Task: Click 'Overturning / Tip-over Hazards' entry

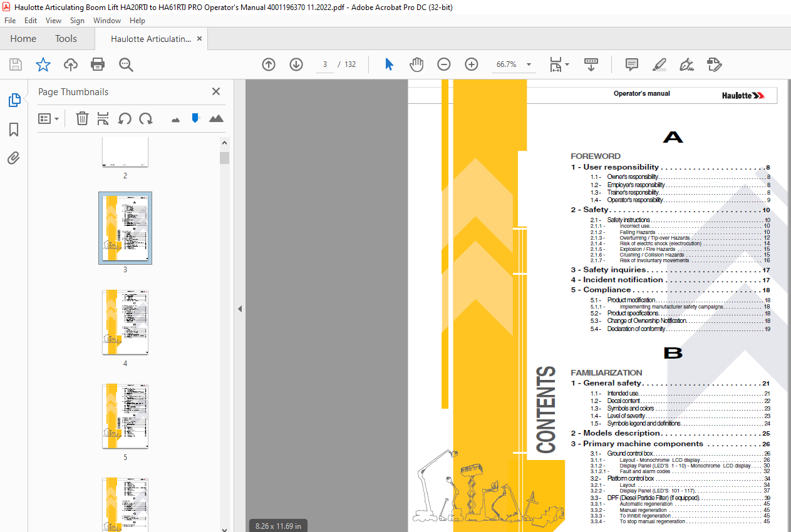Action: click(x=654, y=238)
